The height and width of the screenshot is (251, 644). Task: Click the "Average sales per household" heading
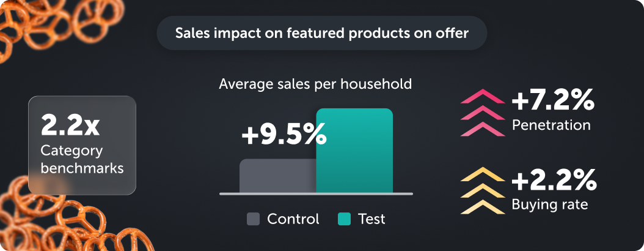pos(315,84)
